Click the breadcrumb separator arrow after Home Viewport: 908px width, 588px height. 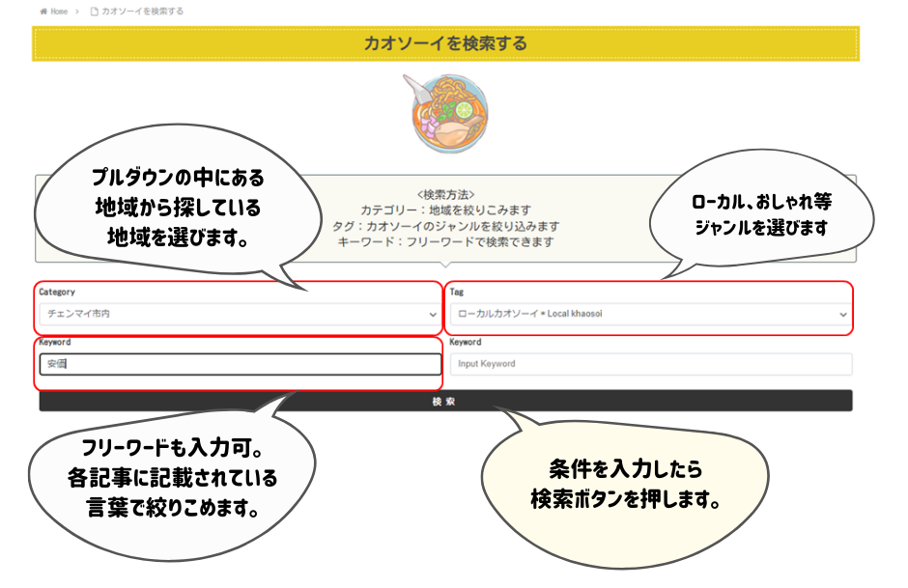pos(76,12)
